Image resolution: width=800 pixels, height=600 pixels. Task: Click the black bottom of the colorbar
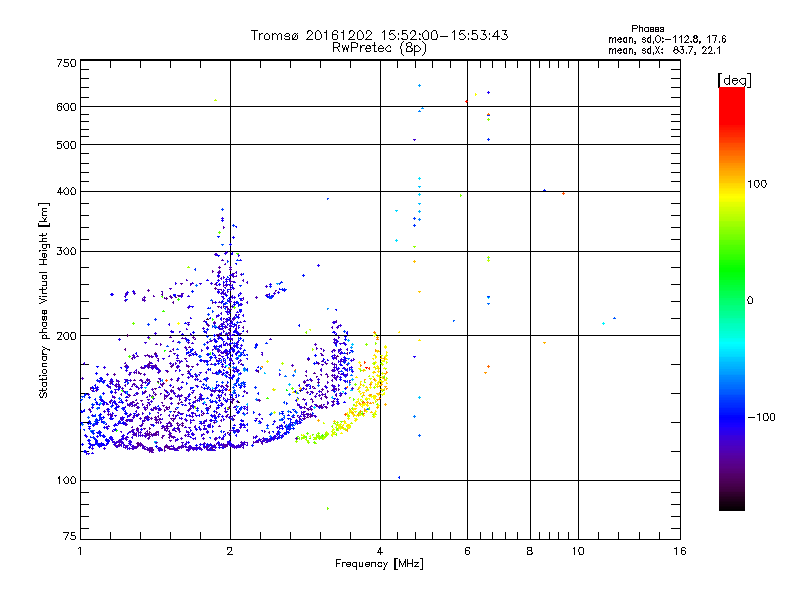732,503
